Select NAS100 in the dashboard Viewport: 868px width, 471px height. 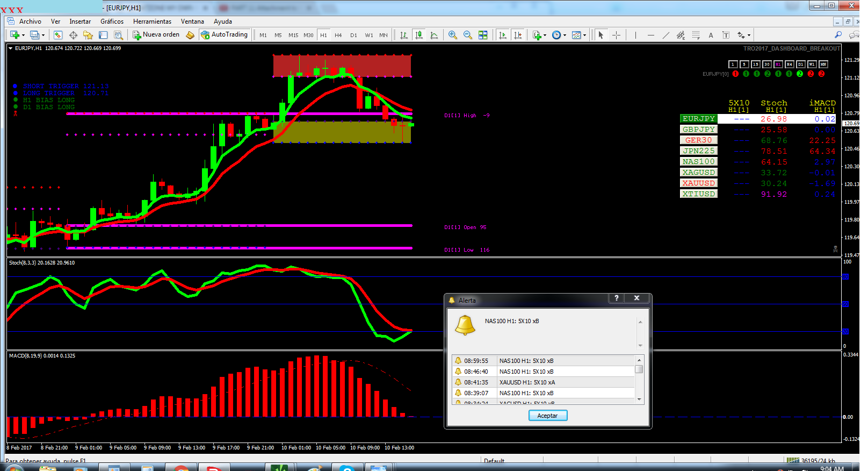698,162
